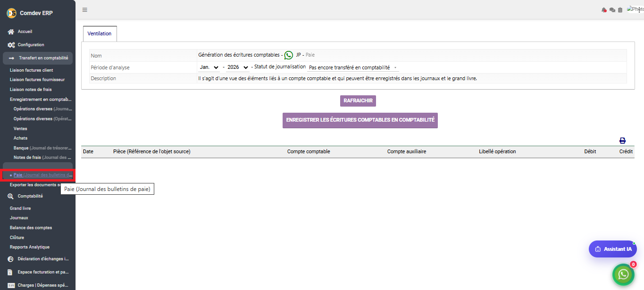Expand Charges | Dépenses spéciales menu
The height and width of the screenshot is (290, 644).
coord(43,285)
